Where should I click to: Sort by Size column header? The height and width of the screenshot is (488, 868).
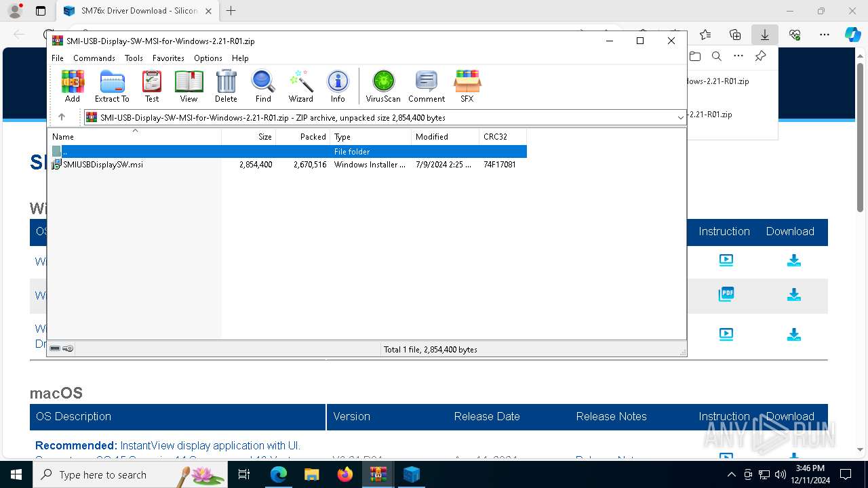click(x=249, y=136)
